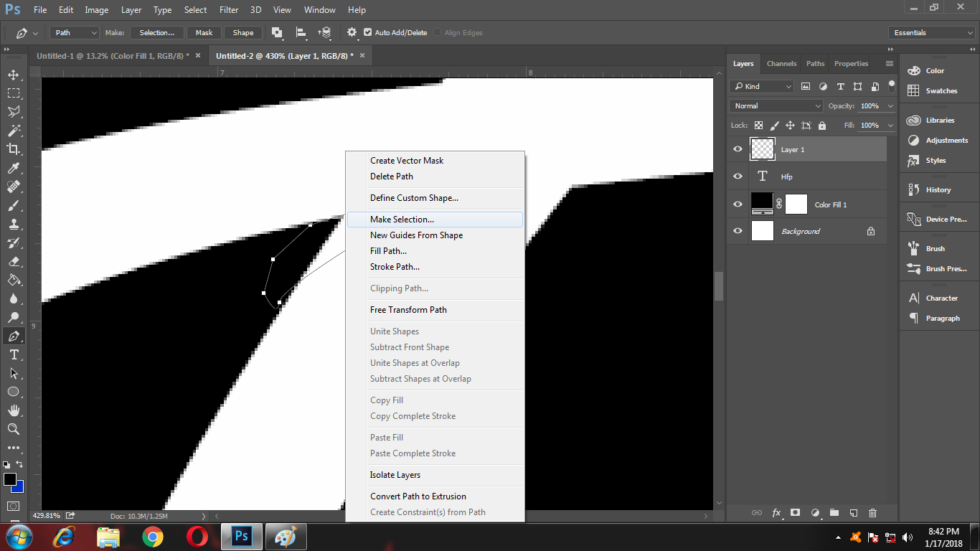Click the Mask button in options bar
The height and width of the screenshot is (551, 980).
[203, 32]
